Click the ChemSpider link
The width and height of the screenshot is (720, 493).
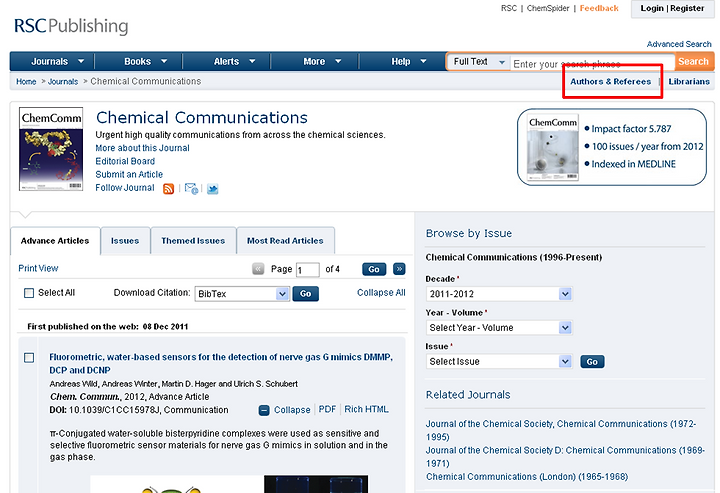click(x=548, y=8)
